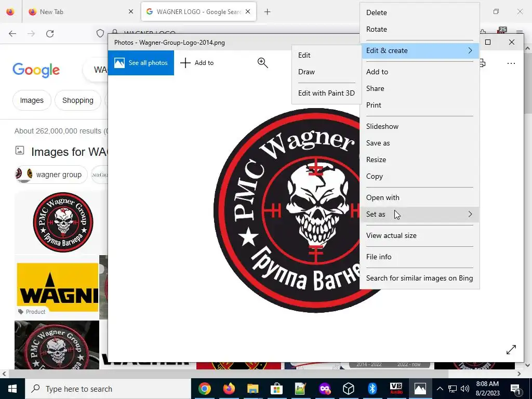Open the Photos three-dot more menu
This screenshot has height=399, width=532.
[x=511, y=63]
